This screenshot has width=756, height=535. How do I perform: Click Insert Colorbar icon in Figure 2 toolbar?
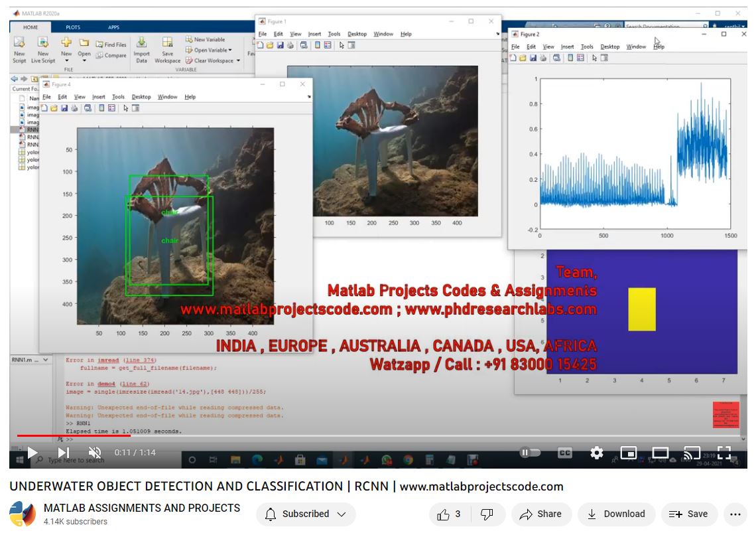pos(570,58)
